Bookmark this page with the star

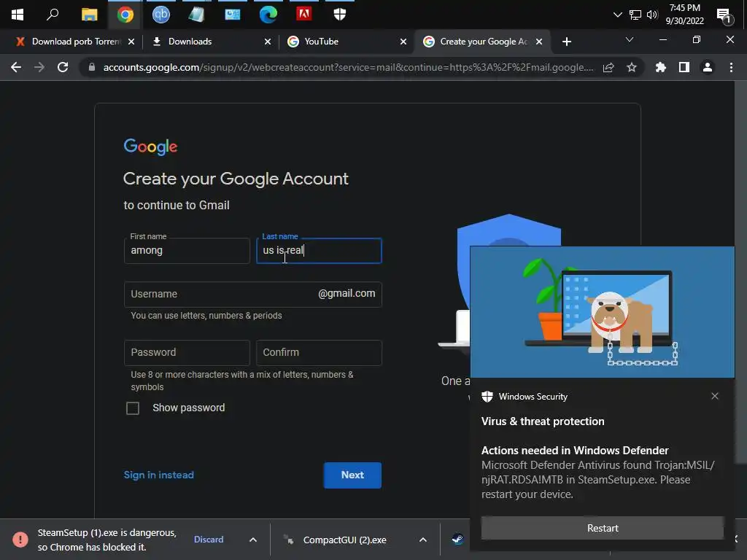point(632,68)
